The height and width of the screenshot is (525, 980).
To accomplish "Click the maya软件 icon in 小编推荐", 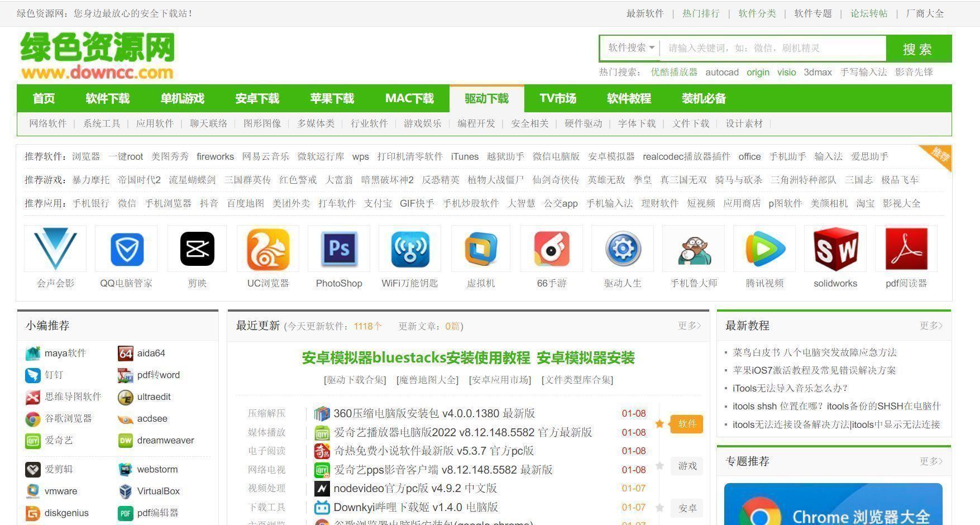I will pos(33,354).
